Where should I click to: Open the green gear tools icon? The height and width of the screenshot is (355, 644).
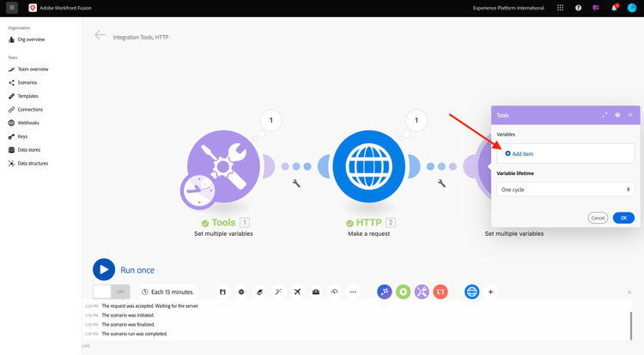(x=403, y=292)
